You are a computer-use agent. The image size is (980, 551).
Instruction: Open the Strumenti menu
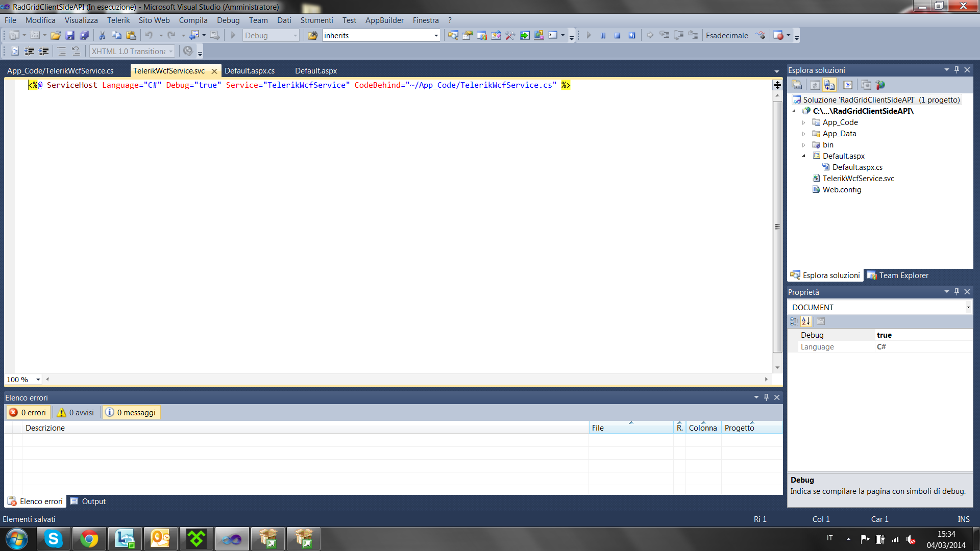pos(316,20)
